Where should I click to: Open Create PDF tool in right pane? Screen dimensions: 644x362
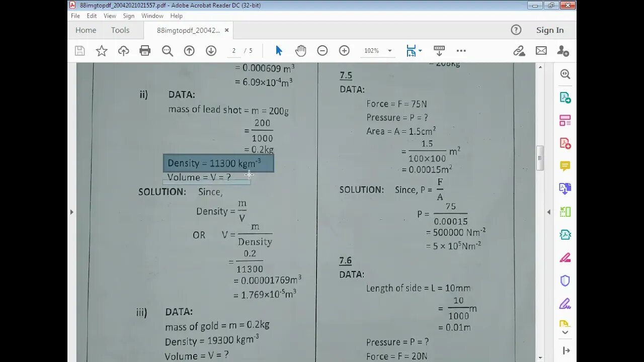click(565, 143)
